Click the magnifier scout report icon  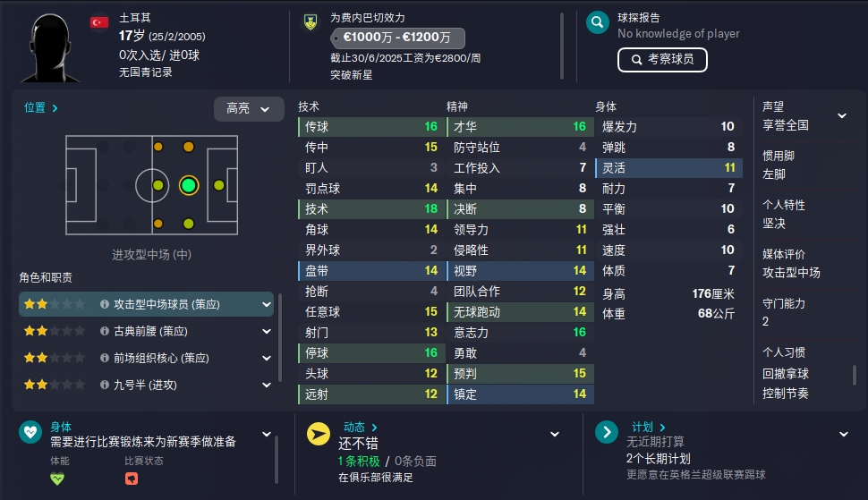pyautogui.click(x=597, y=22)
